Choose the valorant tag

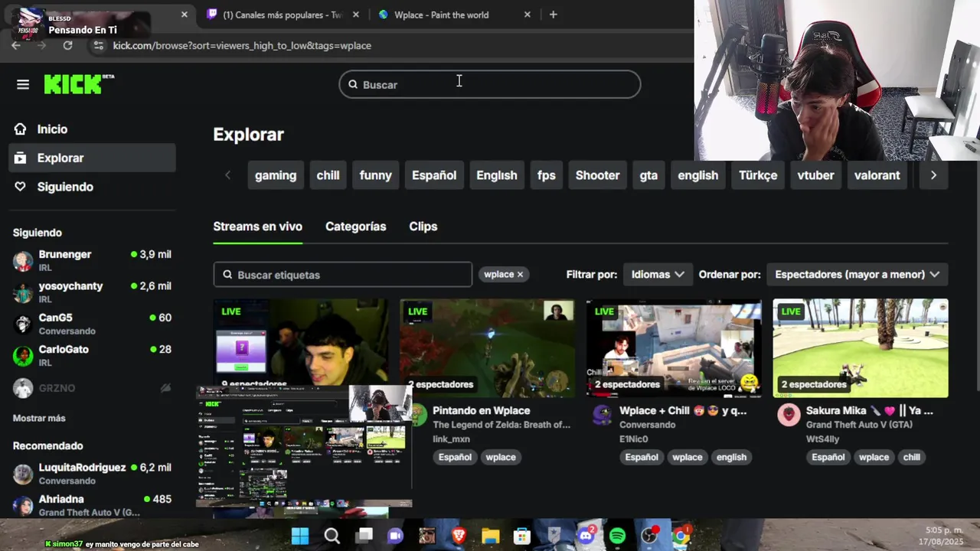pos(877,175)
